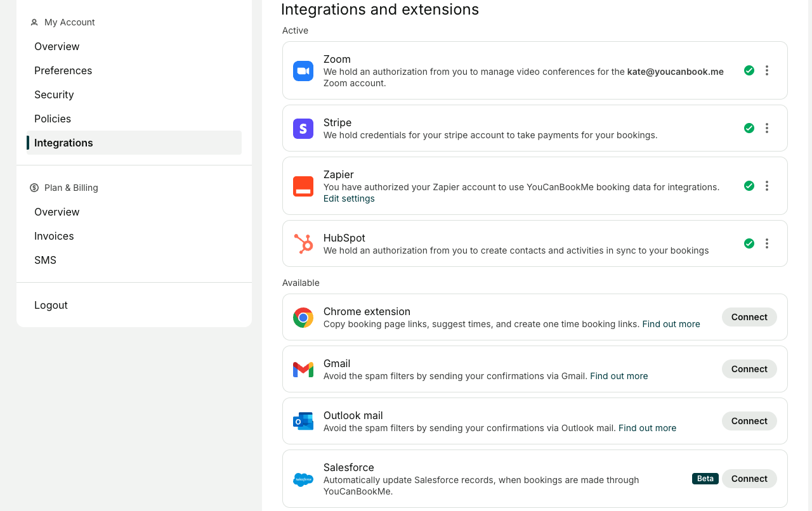812x511 pixels.
Task: Click Find out more for Chrome extension
Action: tap(671, 324)
